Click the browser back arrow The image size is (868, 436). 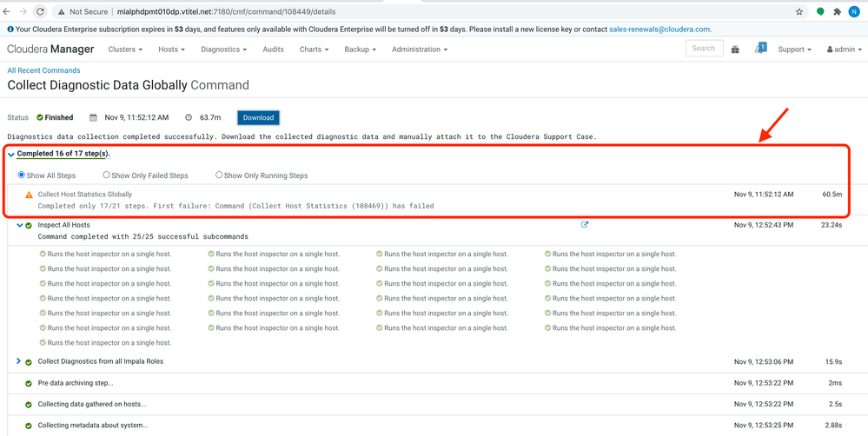6,11
